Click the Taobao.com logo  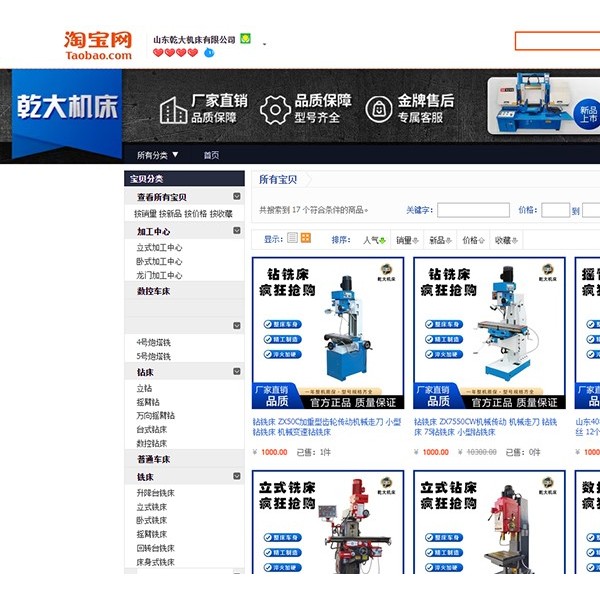click(98, 46)
